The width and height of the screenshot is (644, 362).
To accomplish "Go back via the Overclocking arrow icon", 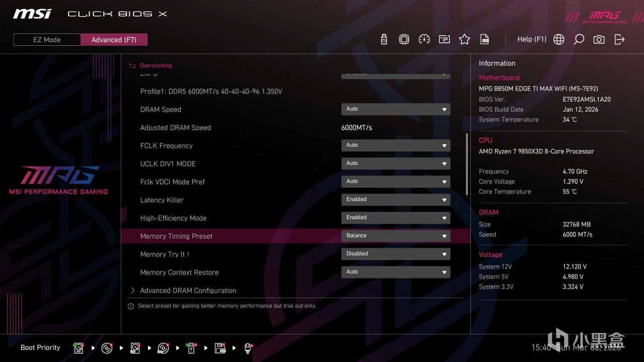I will click(132, 65).
